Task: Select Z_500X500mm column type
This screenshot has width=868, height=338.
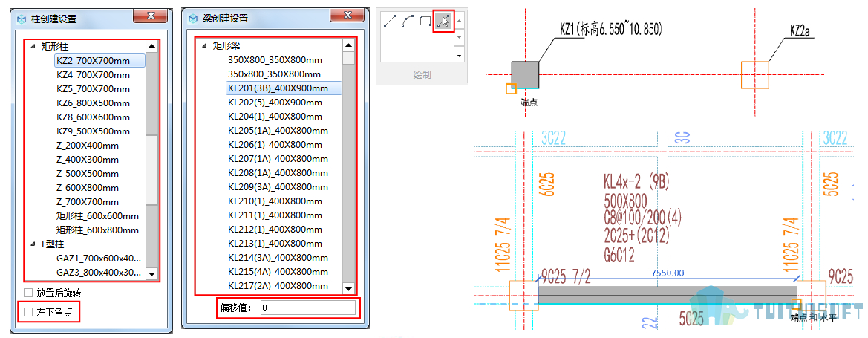Action: tap(88, 173)
